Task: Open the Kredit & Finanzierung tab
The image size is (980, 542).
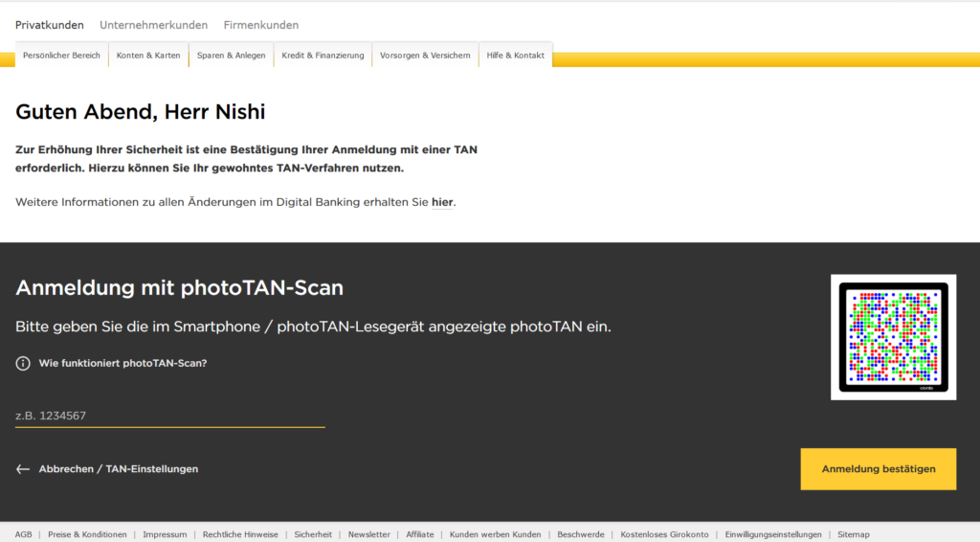Action: click(323, 56)
